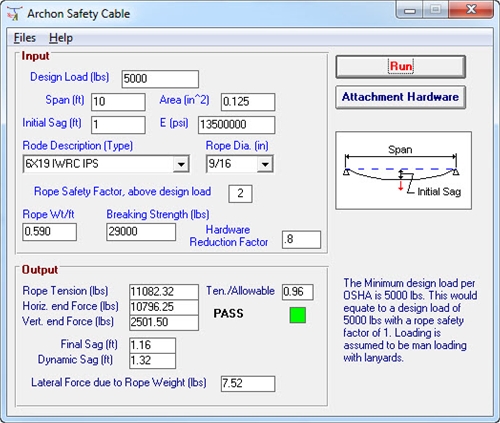The height and width of the screenshot is (423, 500).
Task: Click the Run button
Action: pyautogui.click(x=400, y=67)
